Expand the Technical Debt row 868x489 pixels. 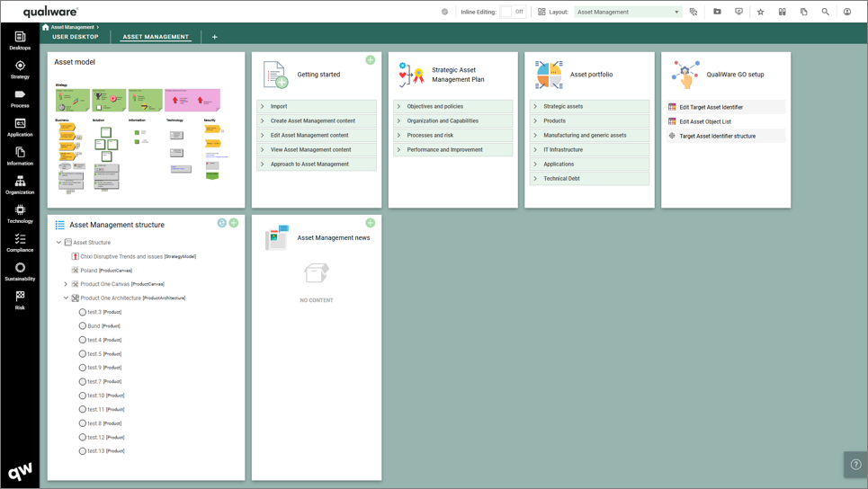pos(589,178)
